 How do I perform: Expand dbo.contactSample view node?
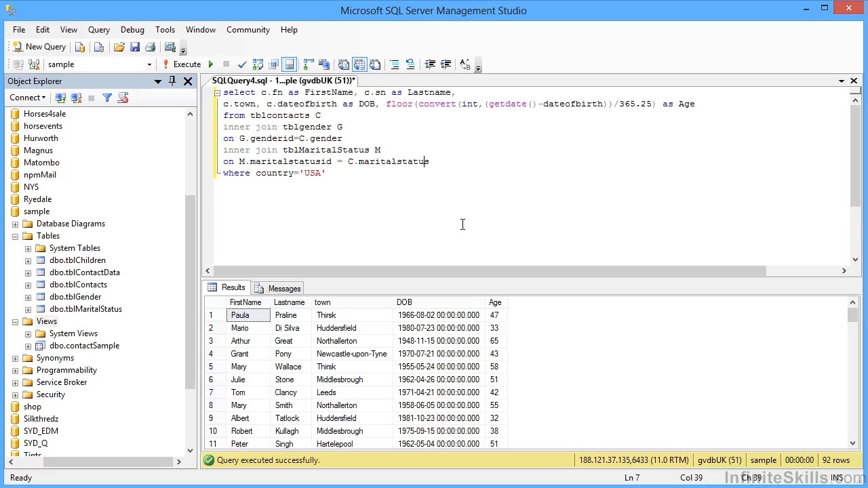[x=28, y=346]
